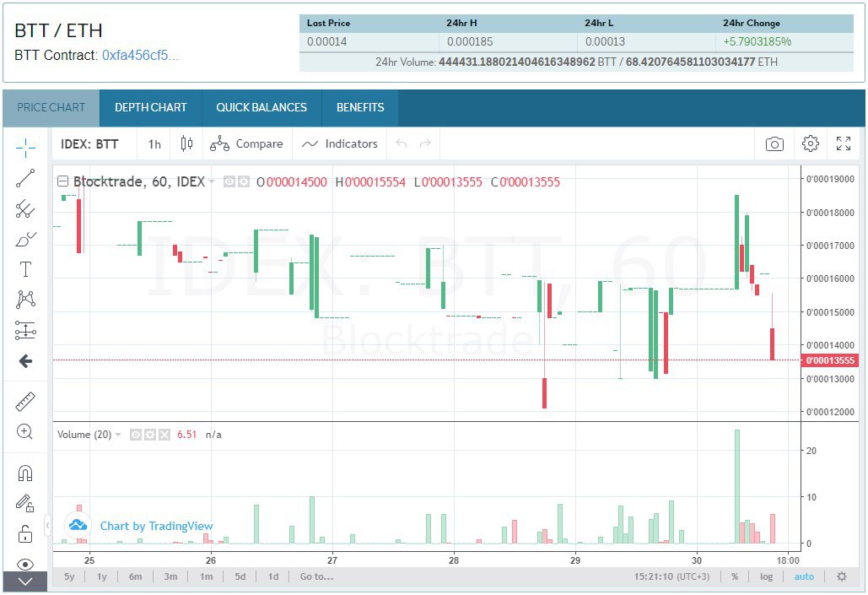The image size is (868, 595).
Task: Toggle log scale
Action: click(766, 576)
